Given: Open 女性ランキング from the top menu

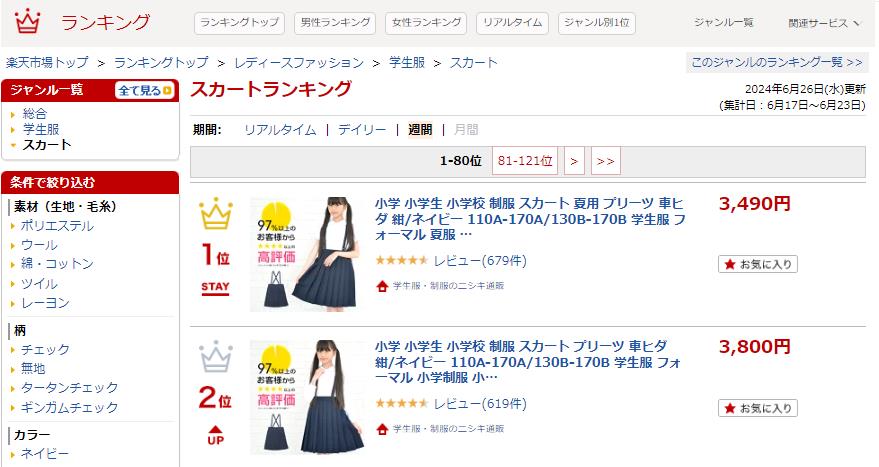Looking at the screenshot, I should coord(426,23).
